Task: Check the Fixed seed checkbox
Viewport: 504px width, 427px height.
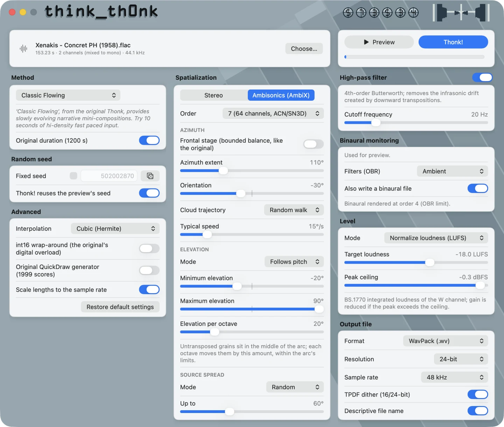Action: tap(73, 176)
